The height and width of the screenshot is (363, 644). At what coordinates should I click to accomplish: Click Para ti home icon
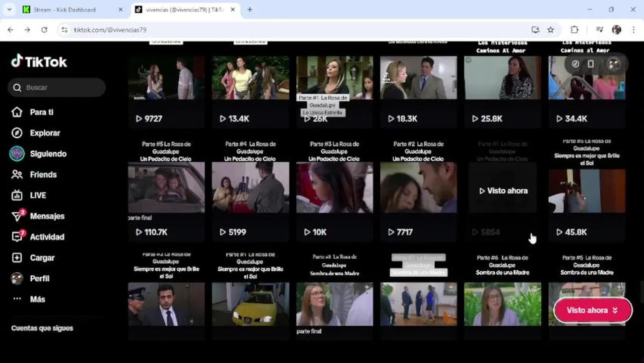click(17, 112)
